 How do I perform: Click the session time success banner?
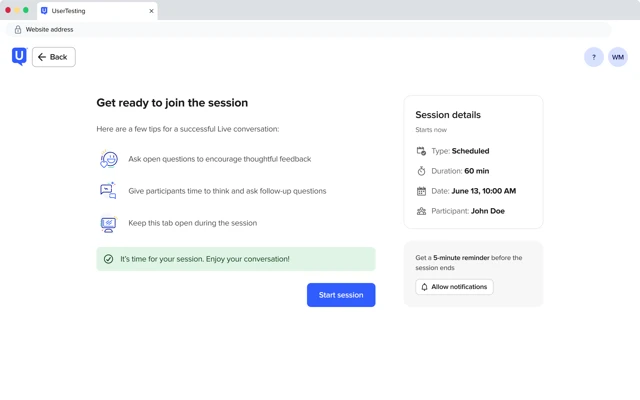pyautogui.click(x=236, y=259)
